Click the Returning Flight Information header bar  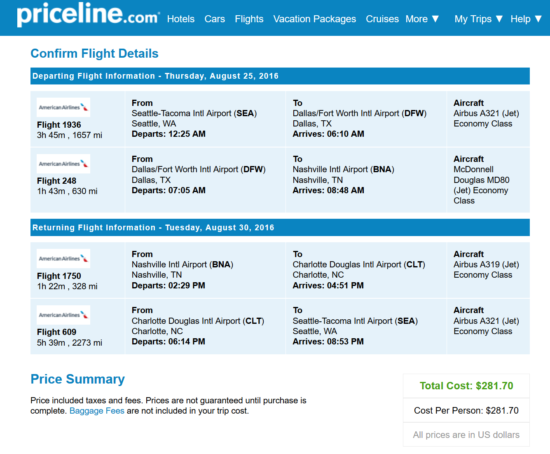280,227
